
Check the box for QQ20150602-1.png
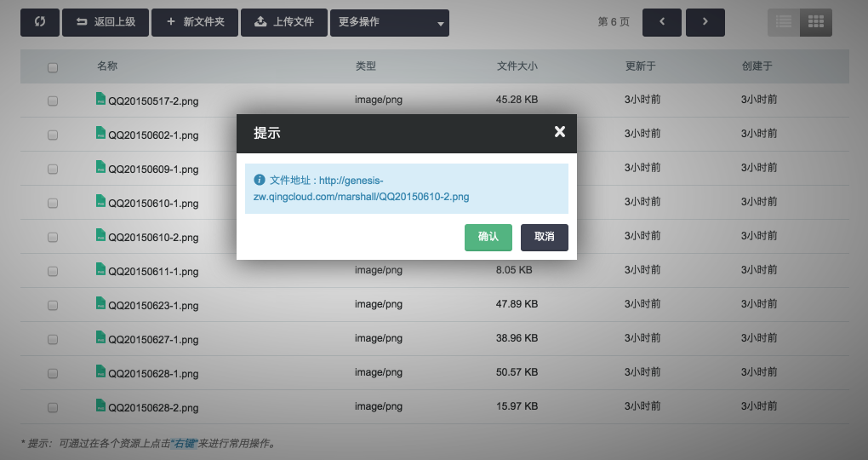pyautogui.click(x=53, y=135)
